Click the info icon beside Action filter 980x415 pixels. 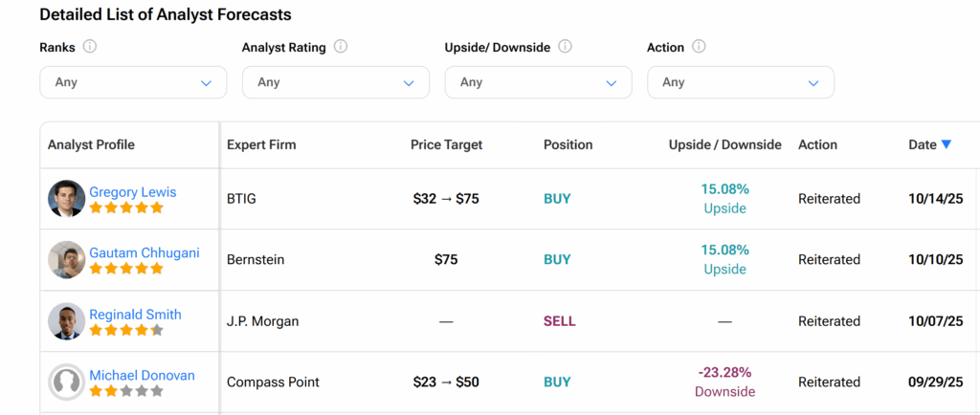click(699, 47)
